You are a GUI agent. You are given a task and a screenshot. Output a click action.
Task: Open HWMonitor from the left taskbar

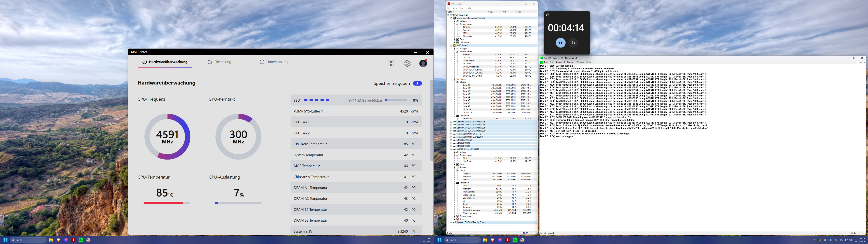tap(73, 240)
